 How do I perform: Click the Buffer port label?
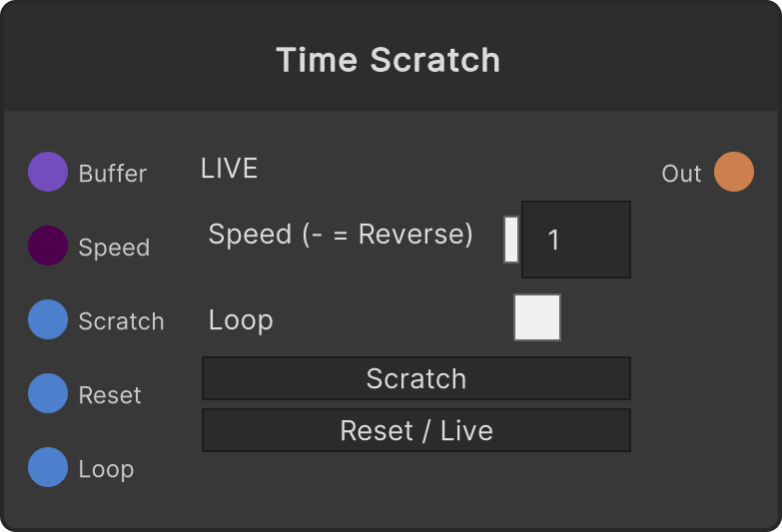click(113, 174)
